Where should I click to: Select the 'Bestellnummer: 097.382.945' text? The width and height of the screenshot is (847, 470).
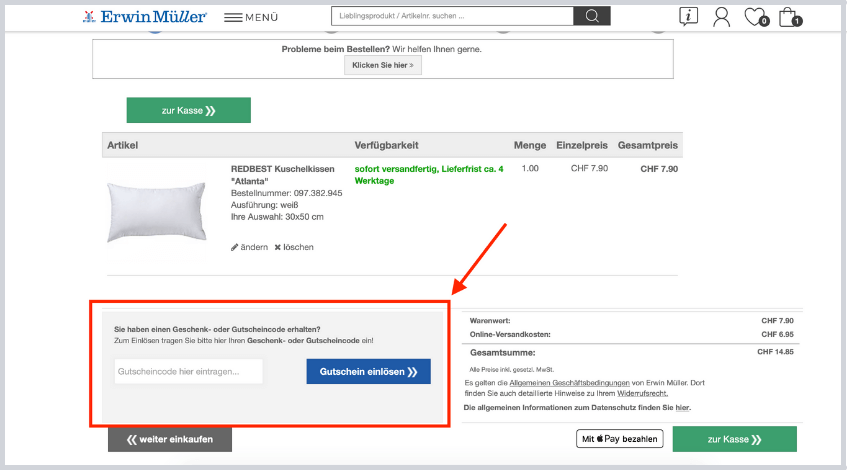click(286, 193)
